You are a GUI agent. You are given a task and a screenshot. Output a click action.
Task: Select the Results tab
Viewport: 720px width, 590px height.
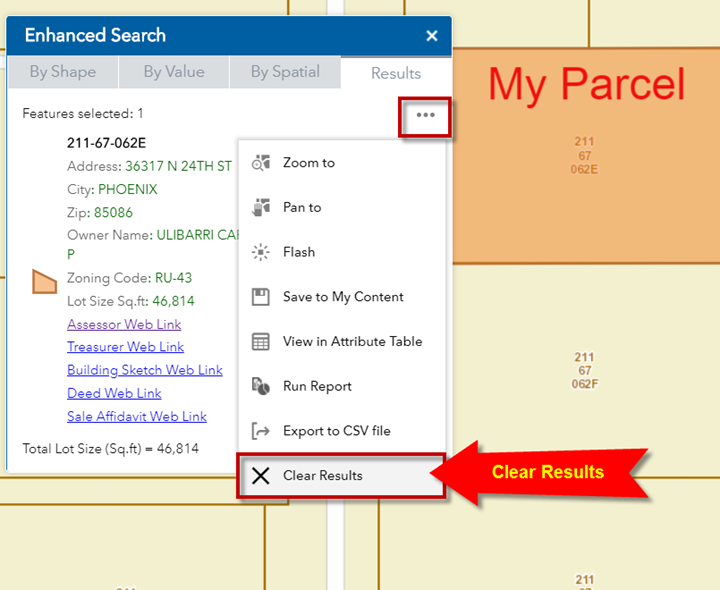(x=396, y=73)
